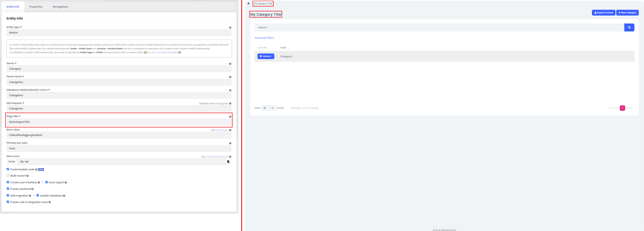644x231 pixels.
Task: Switch to the Properties tab
Action: click(36, 7)
